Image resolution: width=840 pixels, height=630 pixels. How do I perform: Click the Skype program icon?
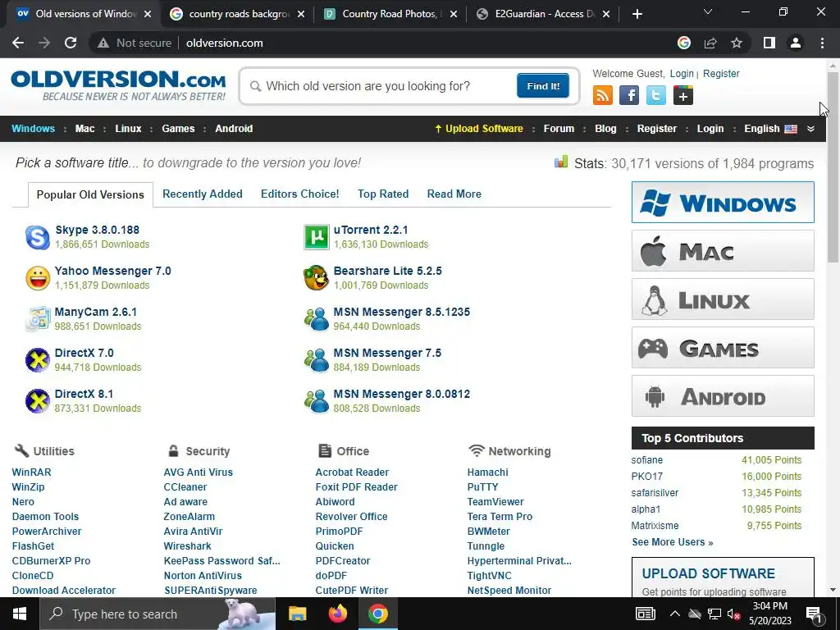pyautogui.click(x=38, y=237)
